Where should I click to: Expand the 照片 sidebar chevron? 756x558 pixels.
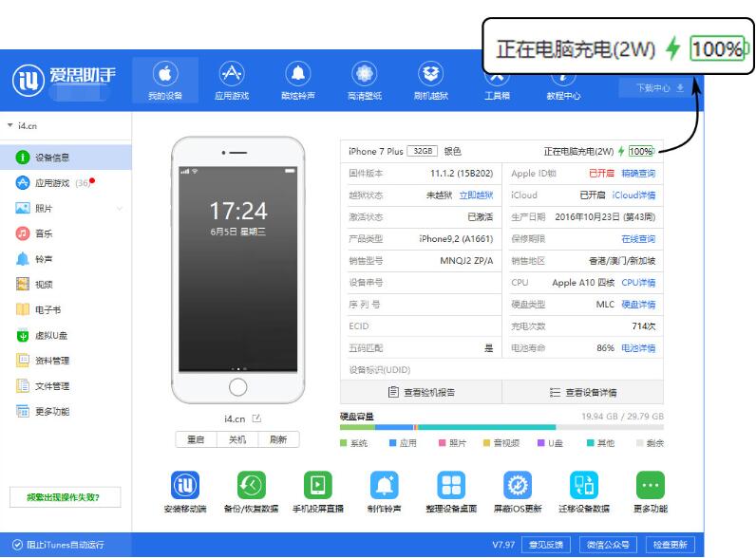pos(120,208)
